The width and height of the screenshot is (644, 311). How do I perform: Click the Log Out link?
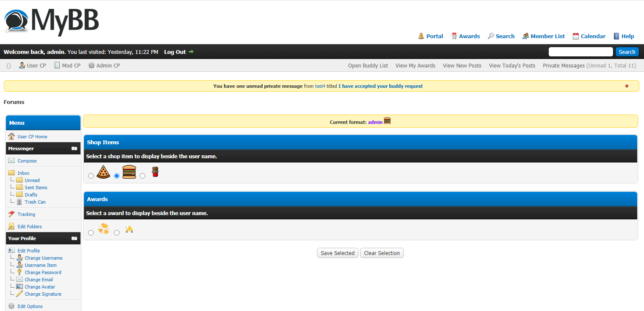pyautogui.click(x=175, y=52)
